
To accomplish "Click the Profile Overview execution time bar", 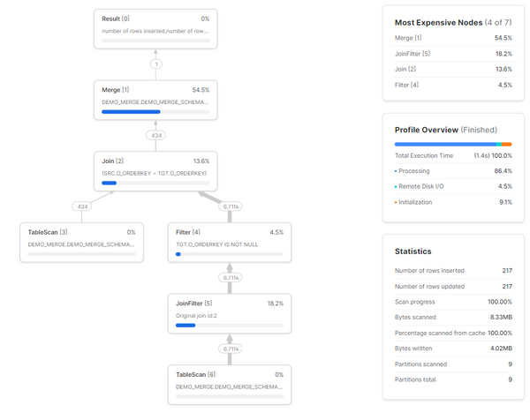I will [452, 144].
